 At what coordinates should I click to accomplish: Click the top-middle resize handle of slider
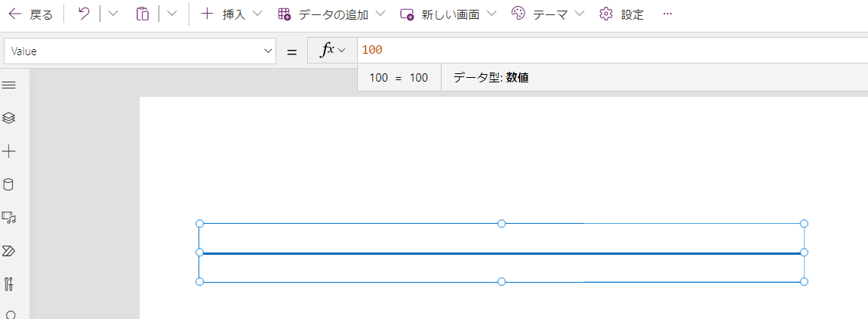pyautogui.click(x=501, y=224)
